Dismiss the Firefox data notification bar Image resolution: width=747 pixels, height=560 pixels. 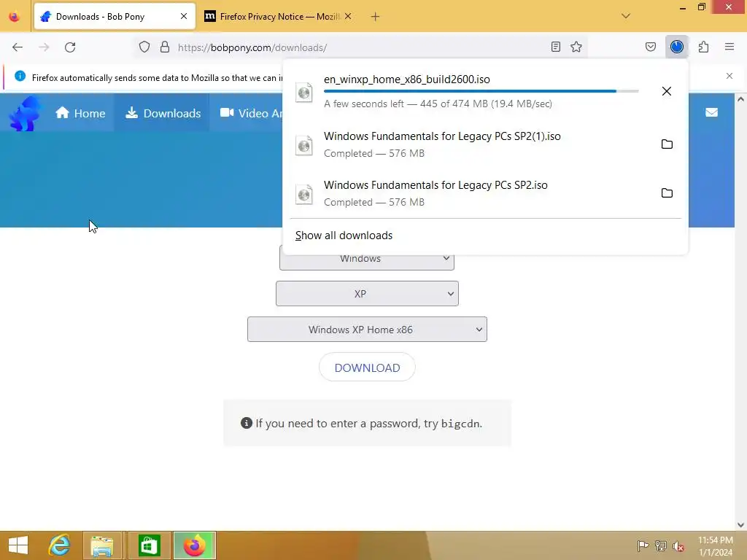(x=729, y=76)
